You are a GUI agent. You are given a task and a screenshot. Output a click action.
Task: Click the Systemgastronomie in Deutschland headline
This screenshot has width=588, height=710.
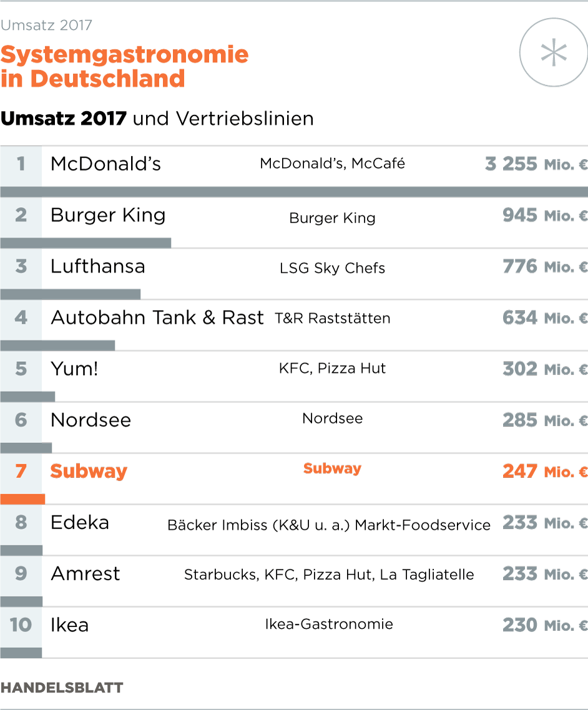124,67
